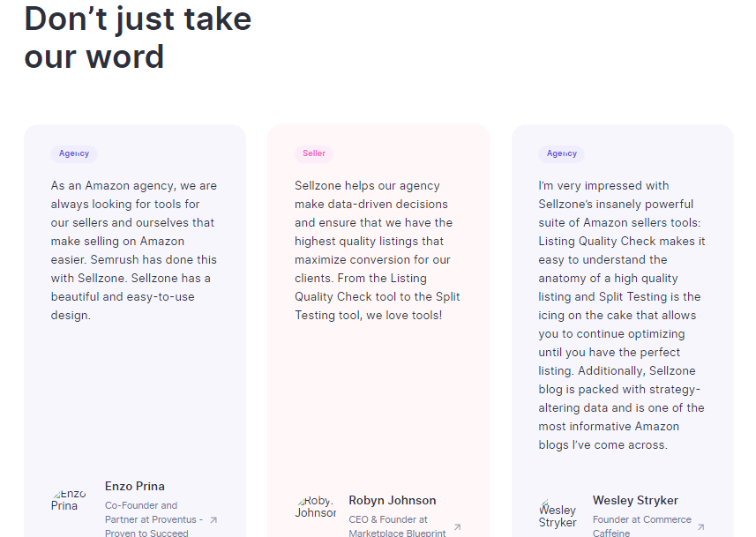Click Wesley Stryker's avatar image
This screenshot has height=537, width=756.
pyautogui.click(x=558, y=514)
